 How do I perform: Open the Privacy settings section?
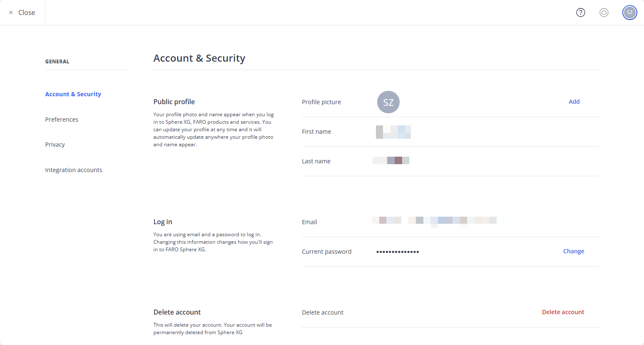pyautogui.click(x=55, y=145)
